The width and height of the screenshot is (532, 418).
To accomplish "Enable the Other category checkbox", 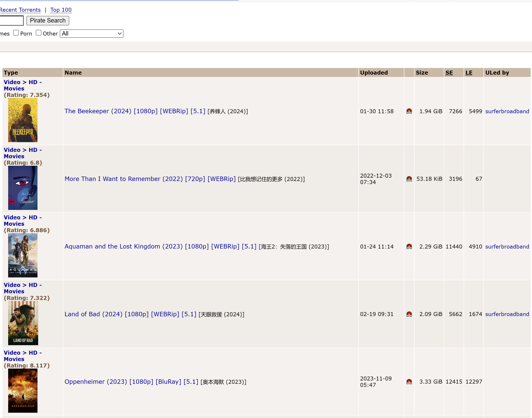I will 39,33.
